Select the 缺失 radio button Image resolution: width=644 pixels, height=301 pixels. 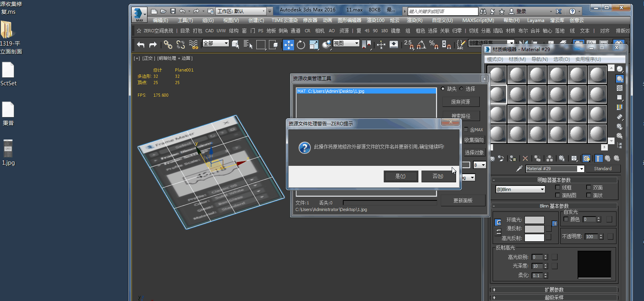click(x=443, y=89)
